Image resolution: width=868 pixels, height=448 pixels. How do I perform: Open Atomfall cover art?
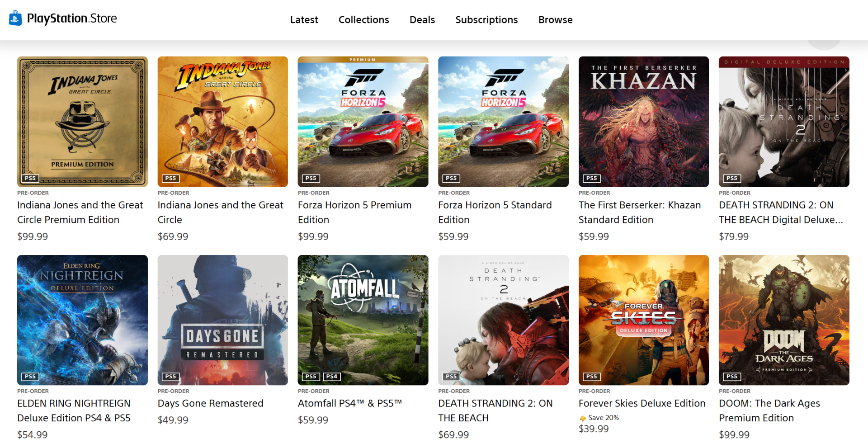coord(363,320)
